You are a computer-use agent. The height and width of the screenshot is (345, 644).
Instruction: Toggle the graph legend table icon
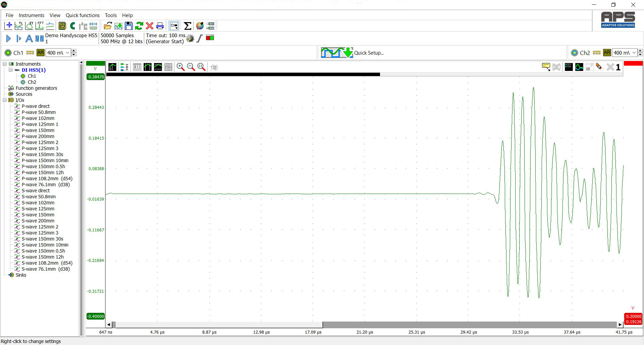[137, 67]
